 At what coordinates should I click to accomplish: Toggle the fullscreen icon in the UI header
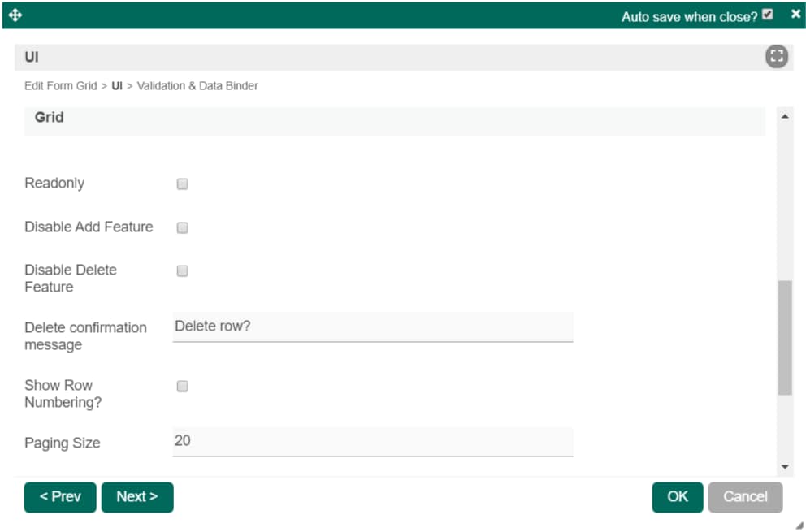pyautogui.click(x=776, y=57)
